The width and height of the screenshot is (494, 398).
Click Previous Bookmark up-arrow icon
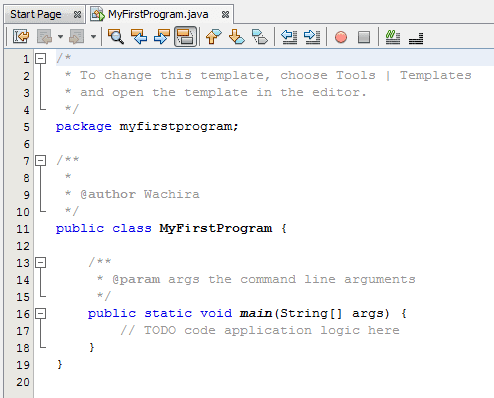click(x=213, y=36)
